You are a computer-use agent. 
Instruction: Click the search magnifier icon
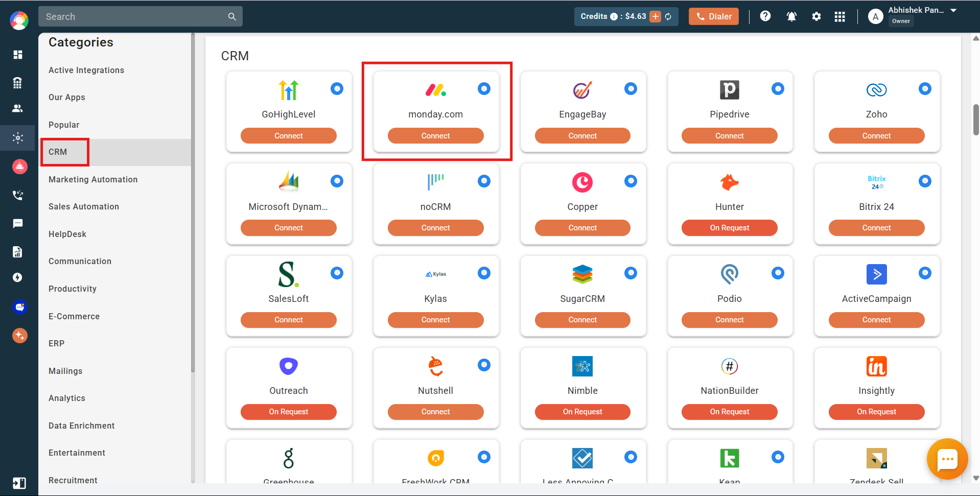232,17
